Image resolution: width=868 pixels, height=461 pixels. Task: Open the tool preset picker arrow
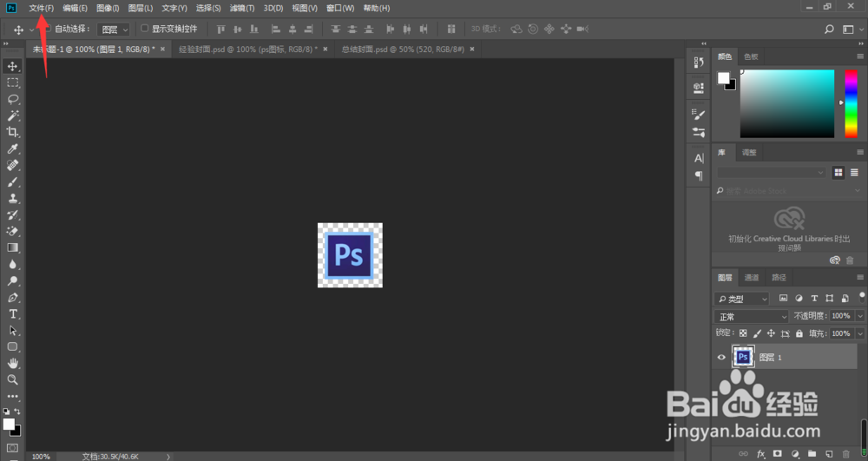click(x=31, y=30)
